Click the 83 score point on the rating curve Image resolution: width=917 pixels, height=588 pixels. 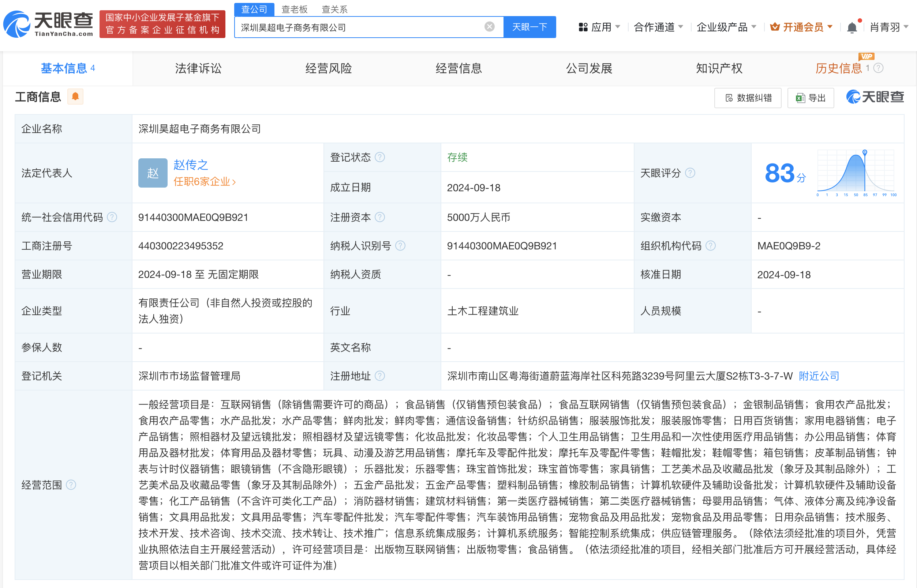[x=864, y=152]
